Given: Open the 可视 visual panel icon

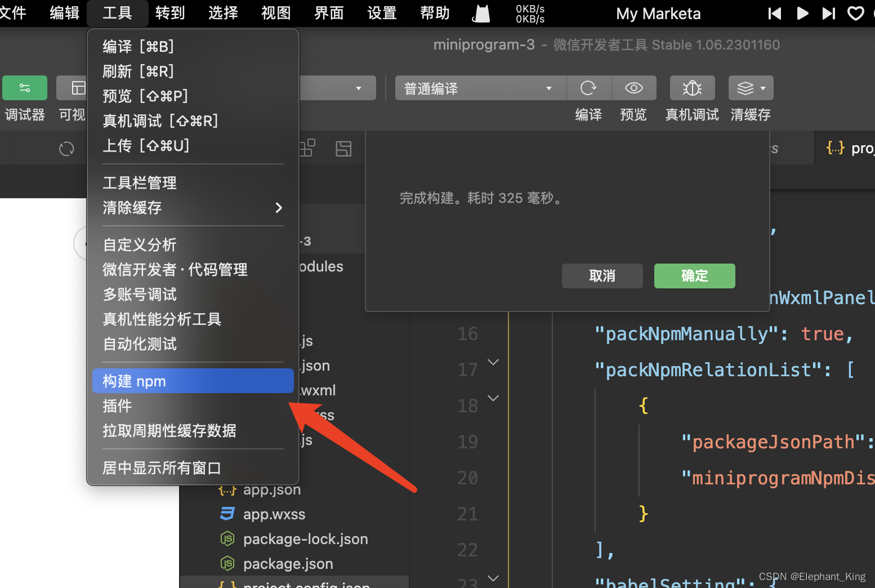Looking at the screenshot, I should pos(78,88).
